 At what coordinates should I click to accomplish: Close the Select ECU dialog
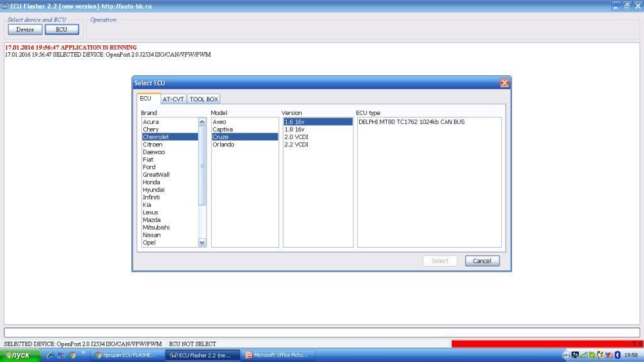click(x=504, y=83)
